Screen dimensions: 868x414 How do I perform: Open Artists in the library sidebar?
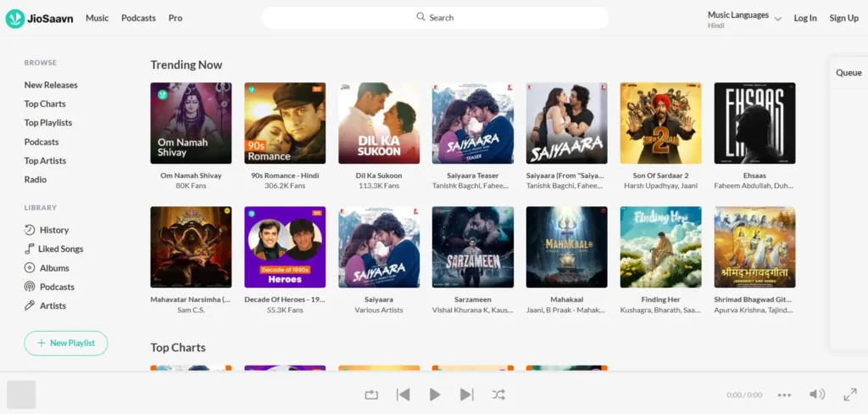pos(46,305)
